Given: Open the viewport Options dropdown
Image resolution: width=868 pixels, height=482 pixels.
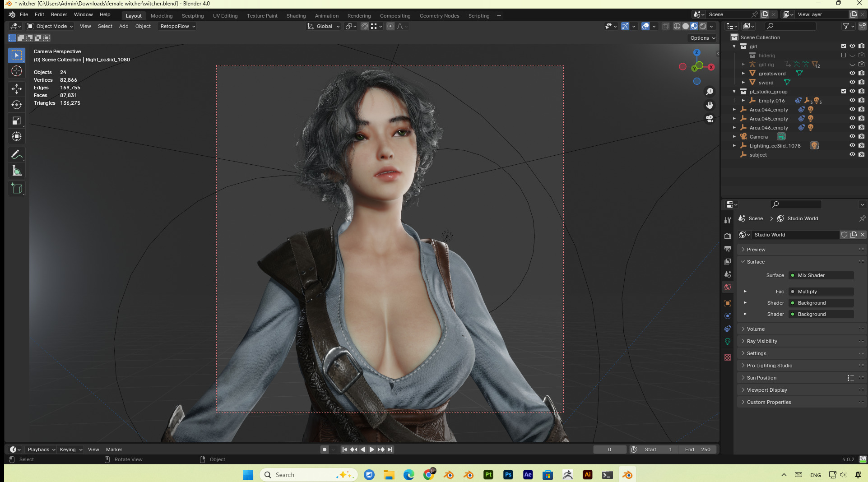Looking at the screenshot, I should (x=702, y=38).
